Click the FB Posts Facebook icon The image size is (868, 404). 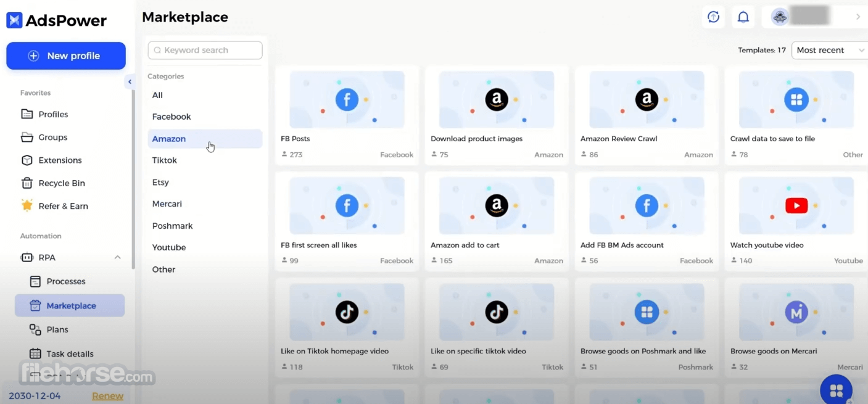pyautogui.click(x=347, y=99)
